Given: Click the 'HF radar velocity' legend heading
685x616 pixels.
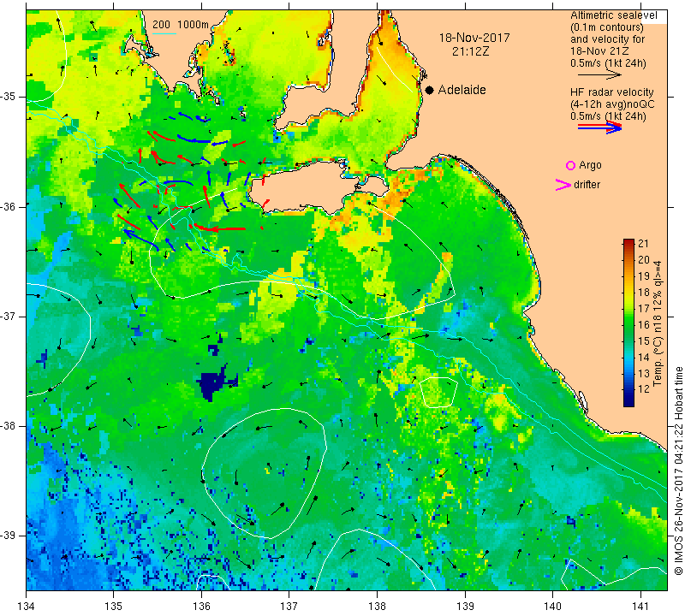Looking at the screenshot, I should click(x=611, y=92).
